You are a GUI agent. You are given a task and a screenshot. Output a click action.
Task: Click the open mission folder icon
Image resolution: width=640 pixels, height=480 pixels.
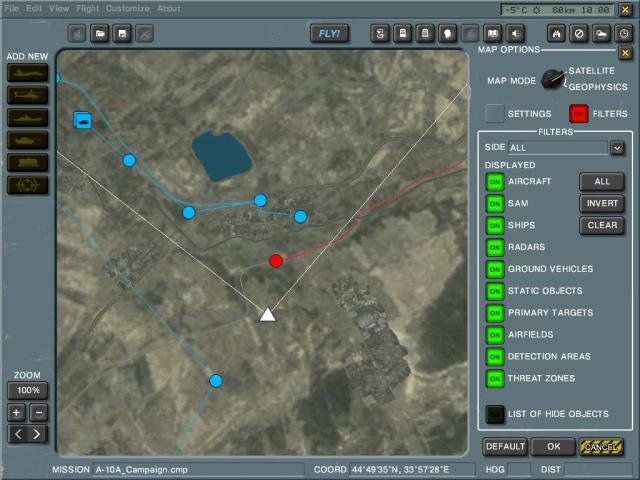point(100,34)
